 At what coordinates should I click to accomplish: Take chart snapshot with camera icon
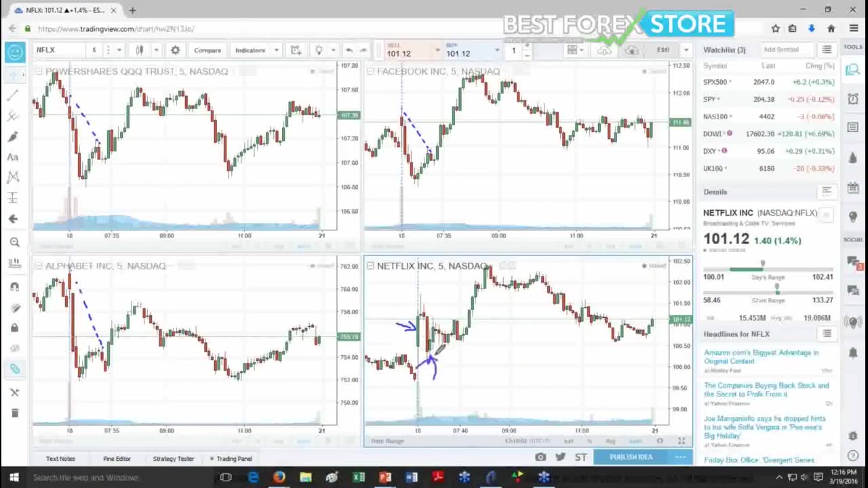540,457
